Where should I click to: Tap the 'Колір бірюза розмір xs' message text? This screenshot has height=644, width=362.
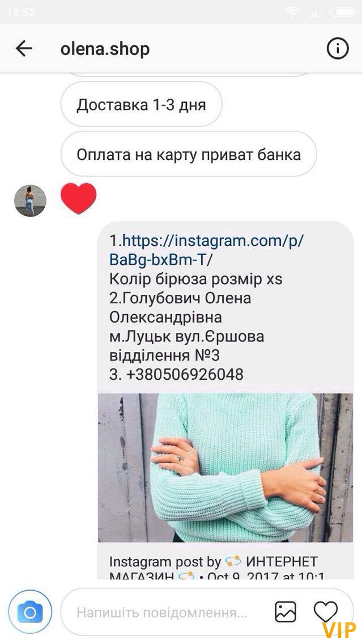pos(196,279)
